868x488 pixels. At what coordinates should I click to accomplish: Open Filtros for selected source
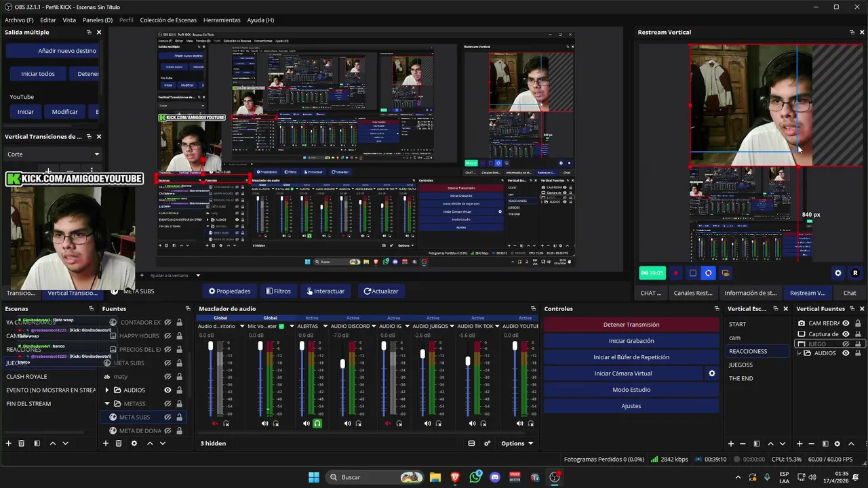[278, 291]
